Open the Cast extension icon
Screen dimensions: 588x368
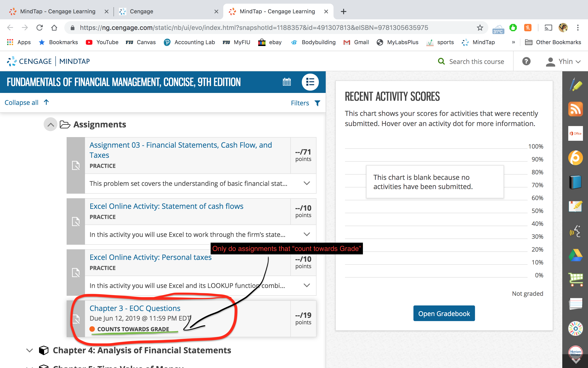548,28
